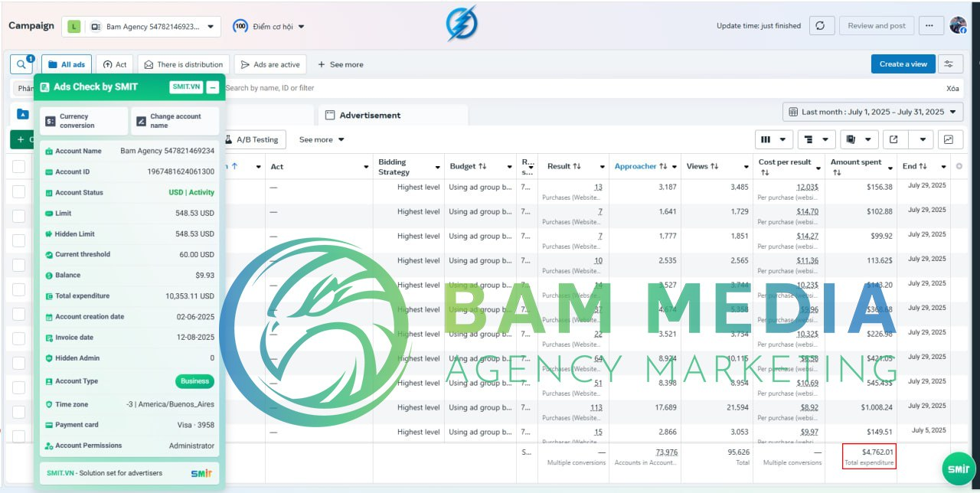Screen dimensions: 980x493
Task: Open the profile avatar menu
Action: click(958, 25)
